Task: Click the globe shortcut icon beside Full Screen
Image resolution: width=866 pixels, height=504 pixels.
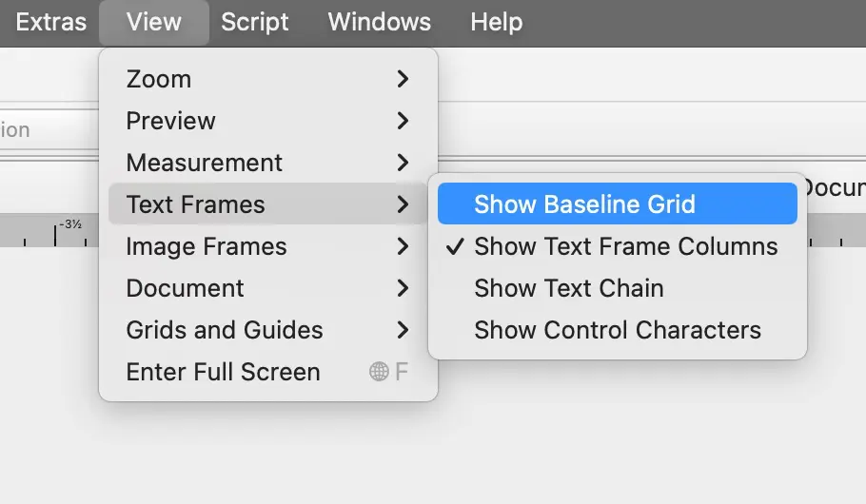Action: 379,372
